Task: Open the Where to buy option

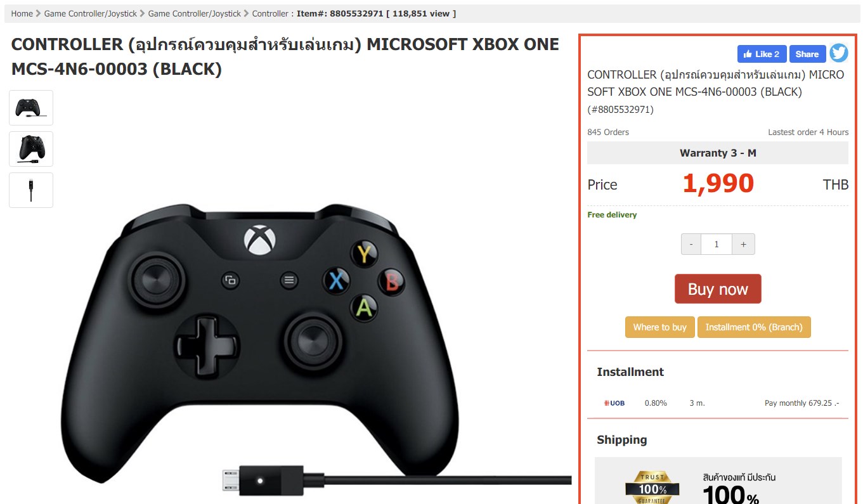Action: tap(660, 327)
